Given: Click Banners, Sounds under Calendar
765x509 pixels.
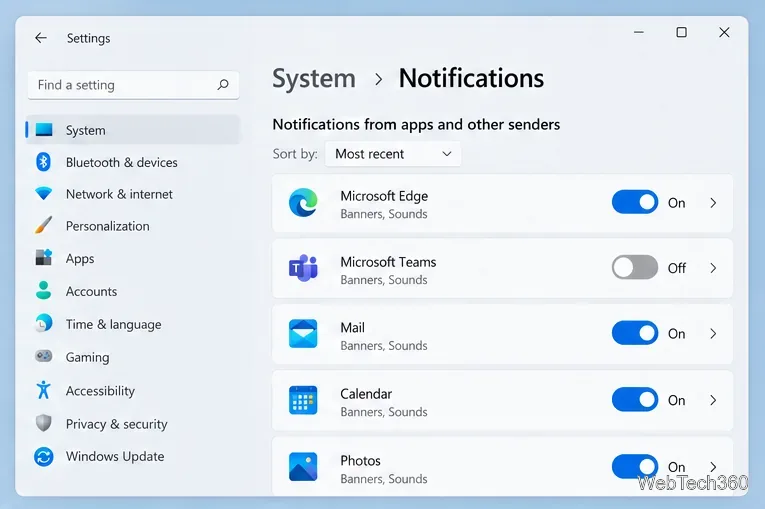Looking at the screenshot, I should tap(383, 412).
